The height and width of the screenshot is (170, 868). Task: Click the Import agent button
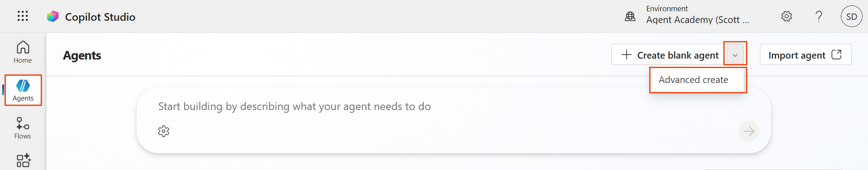pos(806,55)
